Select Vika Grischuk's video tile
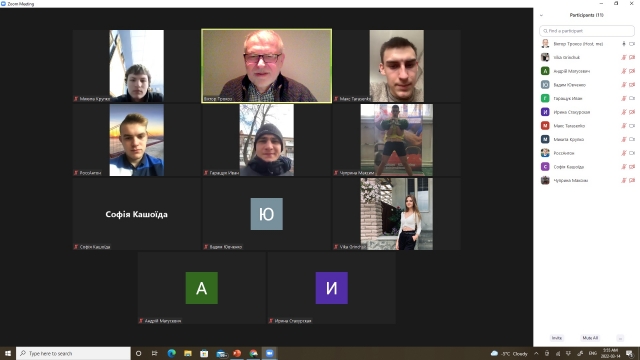The width and height of the screenshot is (640, 360). tap(396, 214)
